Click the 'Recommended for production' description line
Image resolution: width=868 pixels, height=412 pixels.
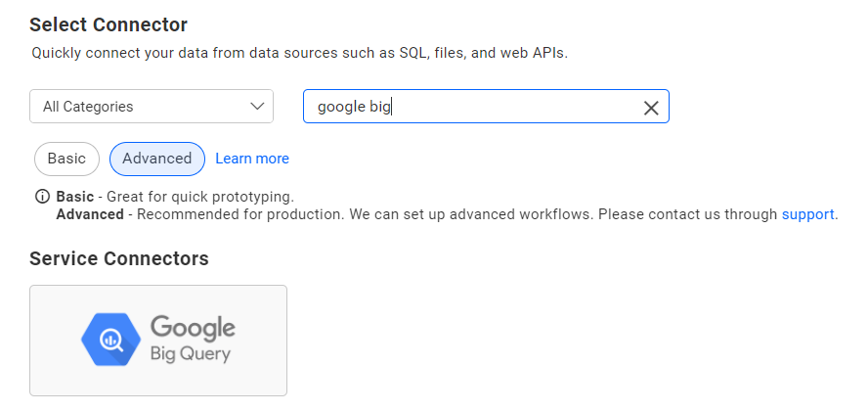click(448, 214)
